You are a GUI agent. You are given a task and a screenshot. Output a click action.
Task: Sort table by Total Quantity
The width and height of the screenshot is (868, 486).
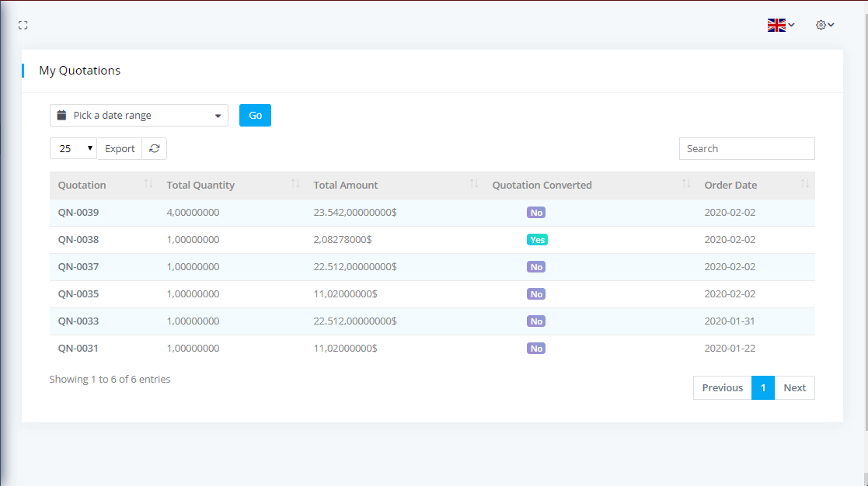click(x=295, y=185)
